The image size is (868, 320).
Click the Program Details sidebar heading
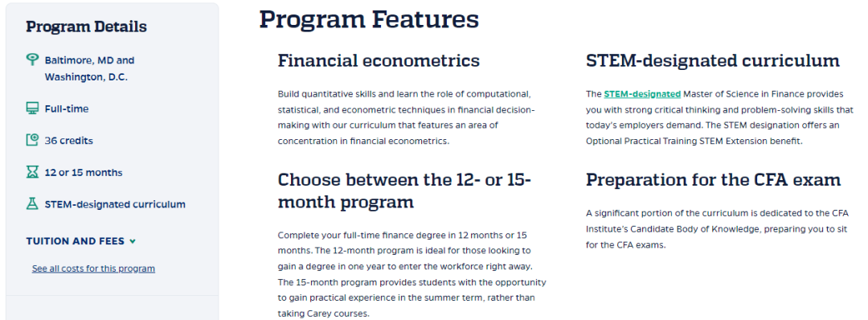[86, 27]
